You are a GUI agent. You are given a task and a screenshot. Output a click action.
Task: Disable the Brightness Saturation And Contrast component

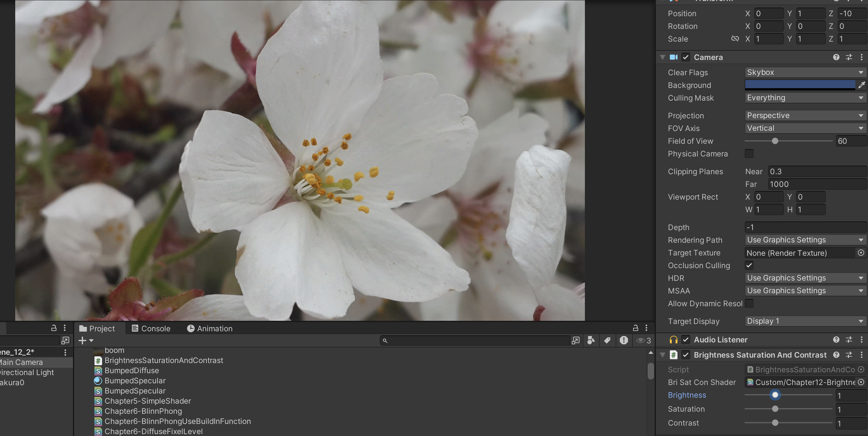(685, 355)
